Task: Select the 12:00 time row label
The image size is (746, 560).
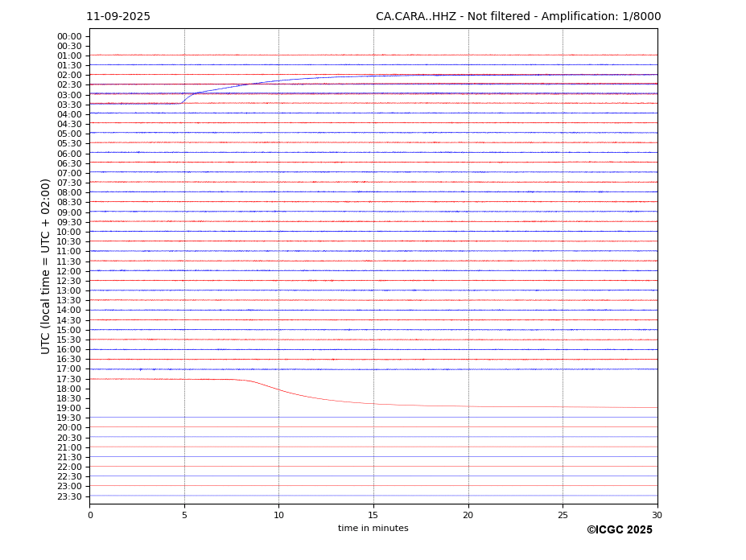Action: [69, 272]
